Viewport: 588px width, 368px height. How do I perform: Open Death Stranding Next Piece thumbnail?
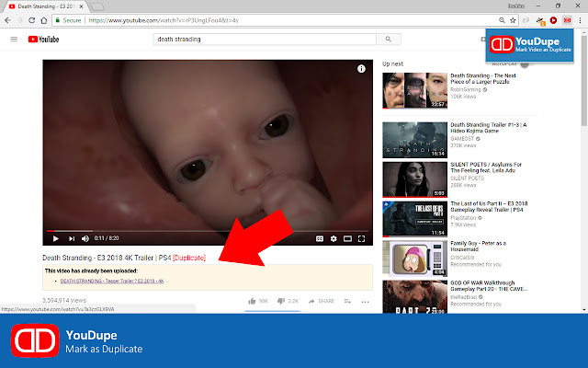click(x=414, y=90)
